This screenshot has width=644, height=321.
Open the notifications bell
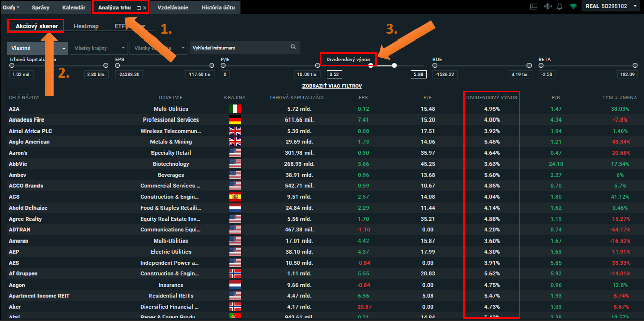pos(560,7)
